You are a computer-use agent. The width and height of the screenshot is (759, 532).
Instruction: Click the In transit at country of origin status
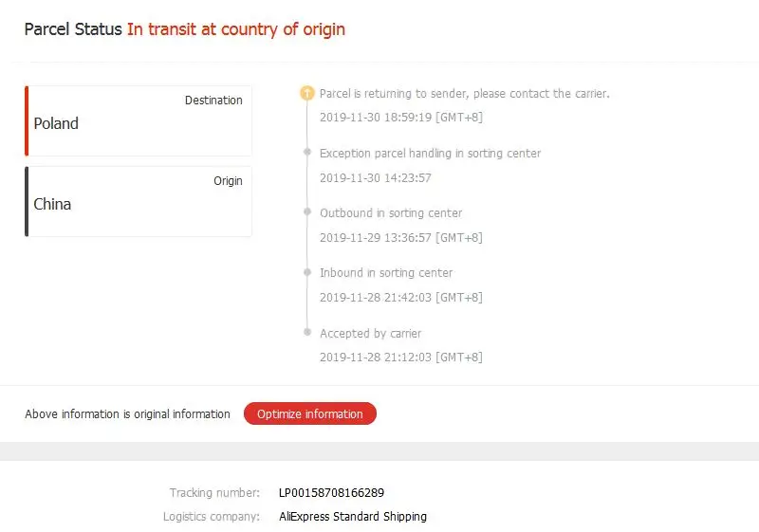click(235, 29)
